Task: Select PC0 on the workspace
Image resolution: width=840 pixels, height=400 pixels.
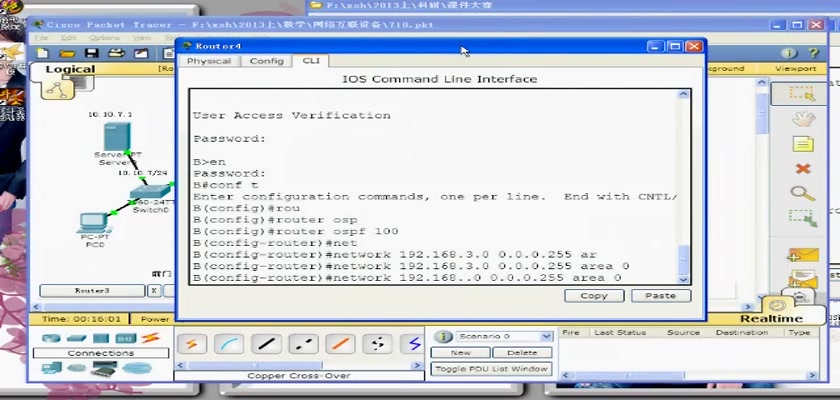Action: 94,222
